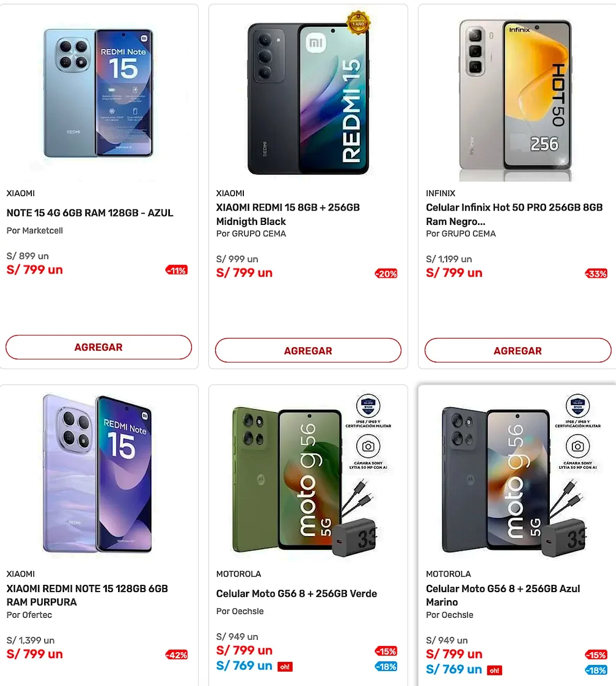Open the Celular Moto G56 Verde product page
The image size is (616, 686).
(x=296, y=593)
